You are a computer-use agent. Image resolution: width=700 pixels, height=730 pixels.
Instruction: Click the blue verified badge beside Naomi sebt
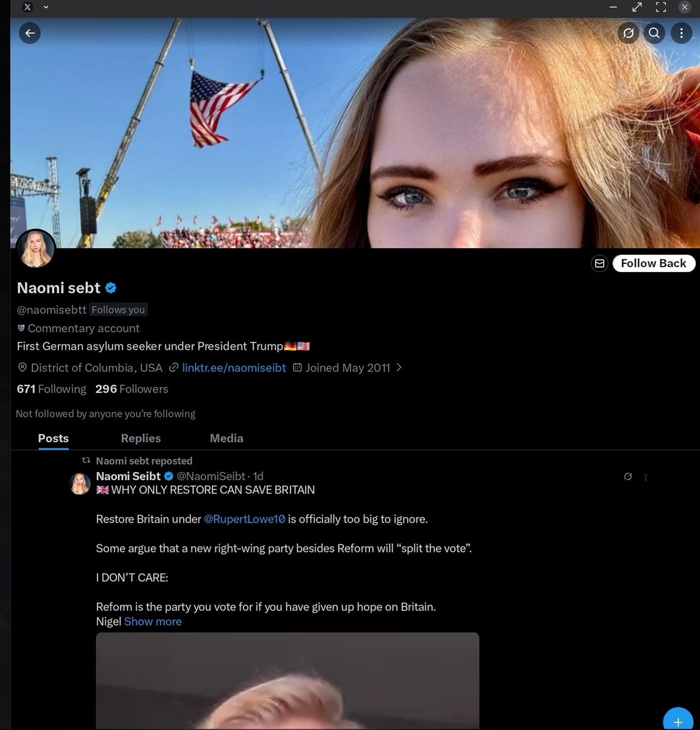(111, 288)
